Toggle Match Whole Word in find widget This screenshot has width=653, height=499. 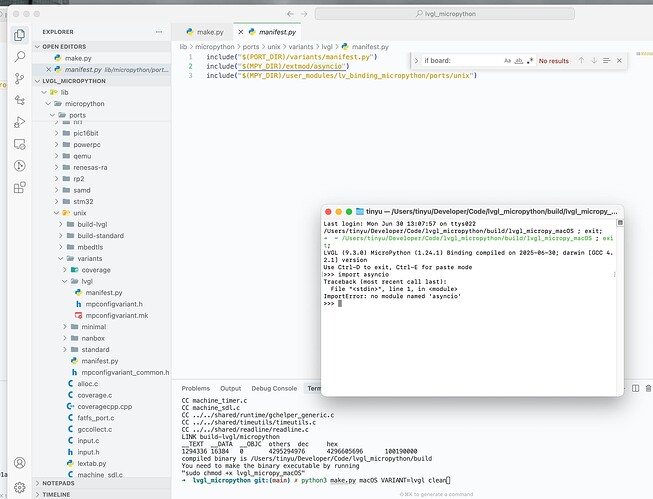point(518,61)
